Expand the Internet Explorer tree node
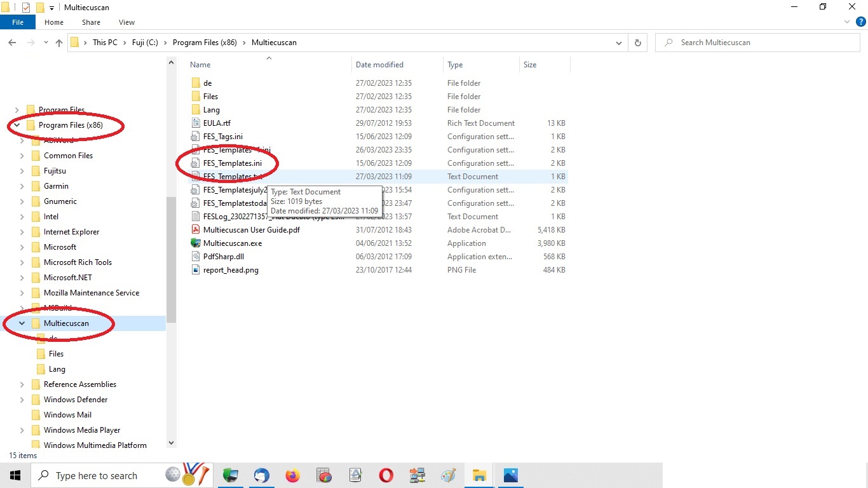 tap(22, 232)
